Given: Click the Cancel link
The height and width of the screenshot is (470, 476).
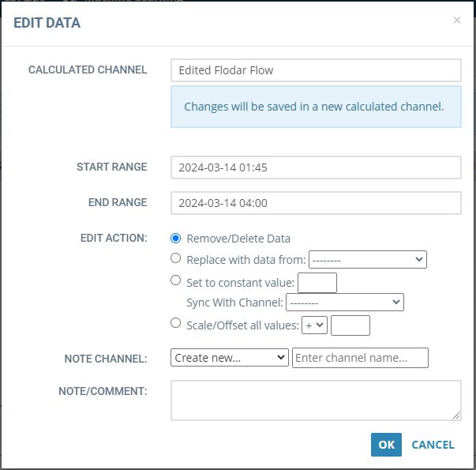Looking at the screenshot, I should click(433, 445).
